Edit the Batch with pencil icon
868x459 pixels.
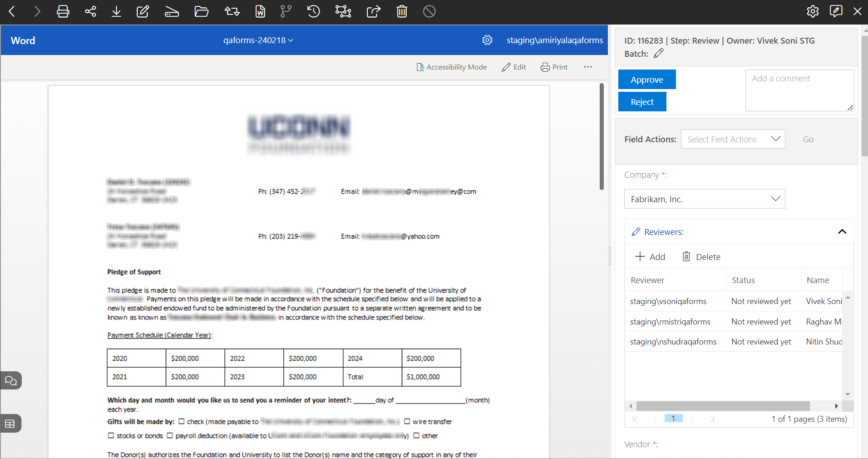(659, 53)
